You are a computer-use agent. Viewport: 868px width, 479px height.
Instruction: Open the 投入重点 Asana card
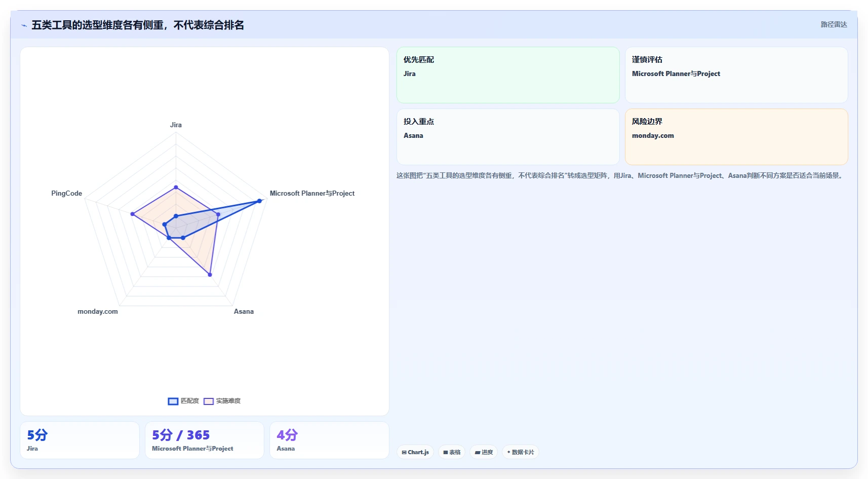[x=508, y=137]
